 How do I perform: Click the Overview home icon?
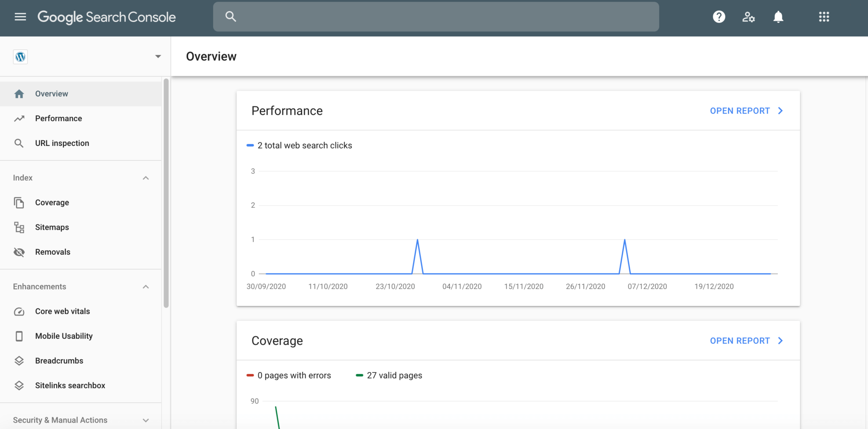click(19, 94)
